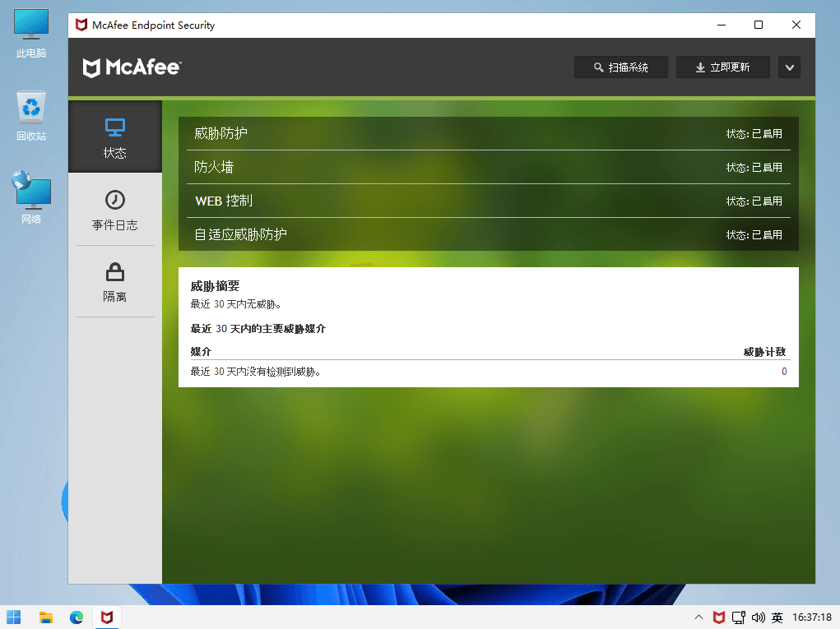The width and height of the screenshot is (840, 629).
Task: Open 此电脑 desktop icon
Action: click(31, 33)
